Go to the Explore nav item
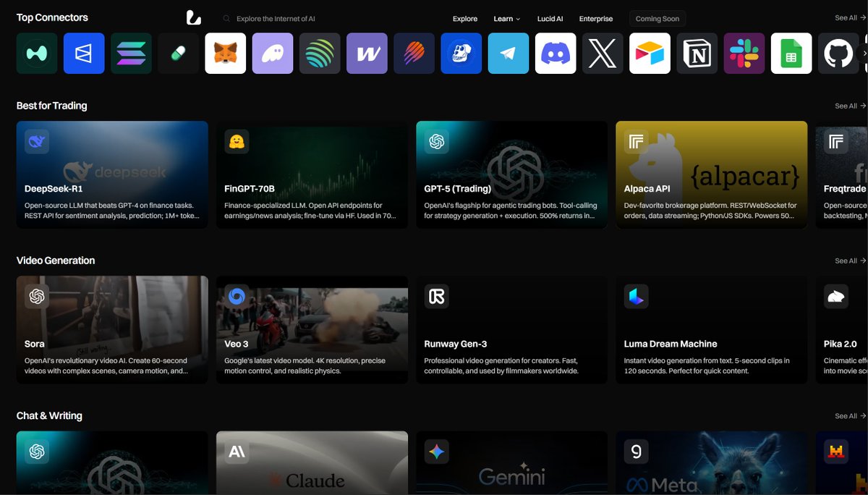868x495 pixels. pyautogui.click(x=465, y=19)
